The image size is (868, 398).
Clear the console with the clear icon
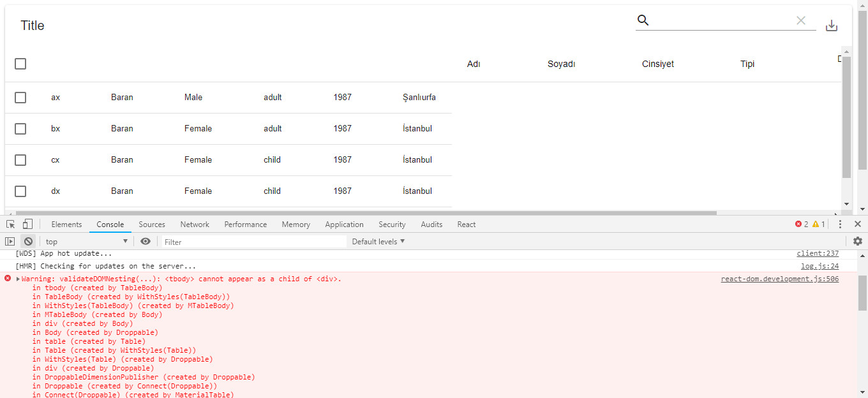click(28, 241)
